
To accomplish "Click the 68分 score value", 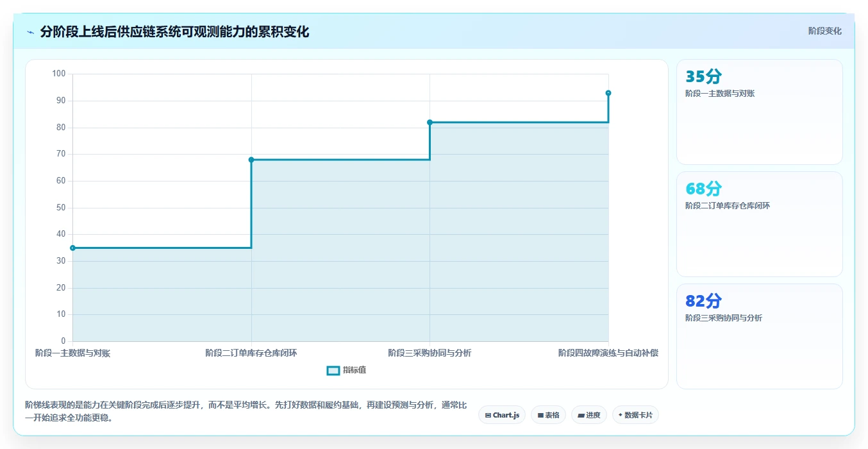I will click(703, 189).
